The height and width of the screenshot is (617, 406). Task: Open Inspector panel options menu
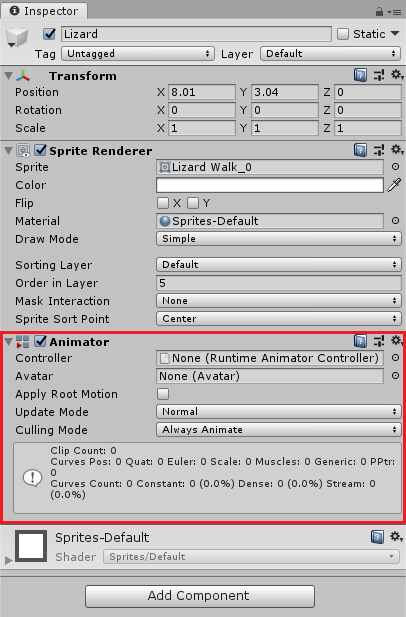394,12
